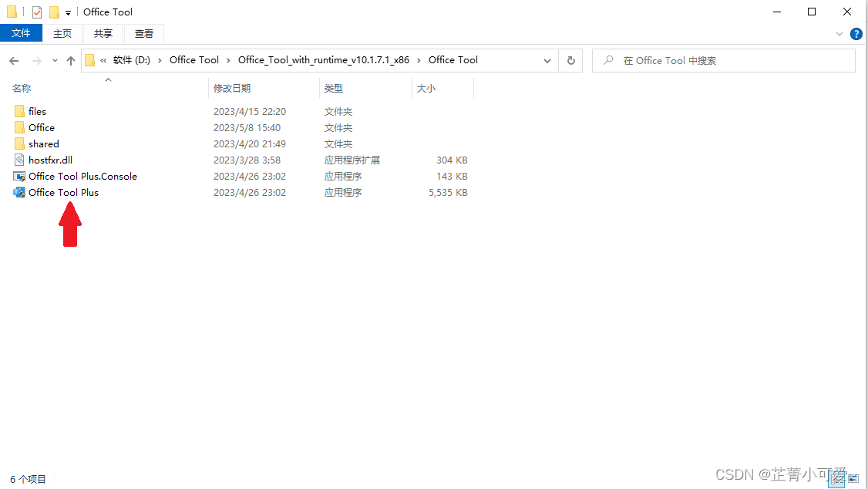Click date 2023/4/20 21:49

(x=250, y=144)
